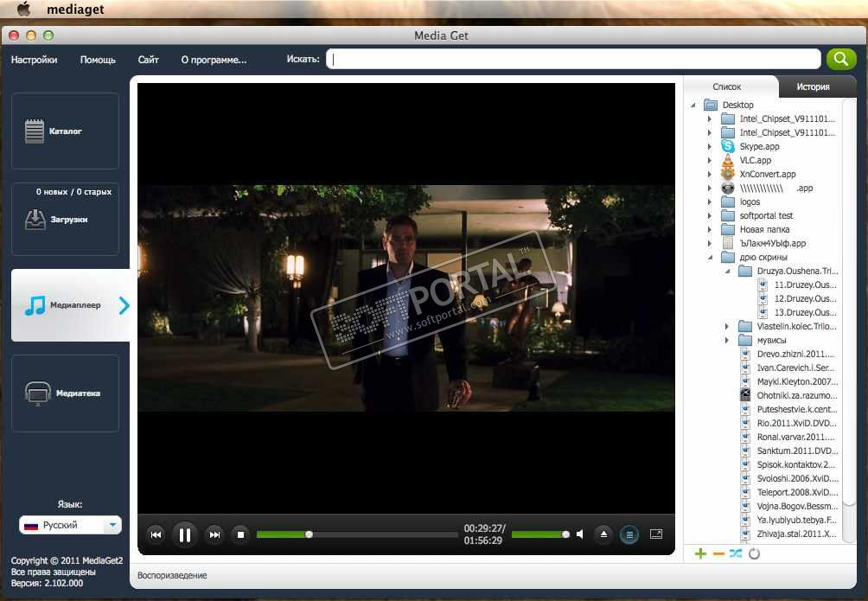Viewport: 868px width, 601px height.
Task: Open the Apple menu
Action: pyautogui.click(x=24, y=9)
